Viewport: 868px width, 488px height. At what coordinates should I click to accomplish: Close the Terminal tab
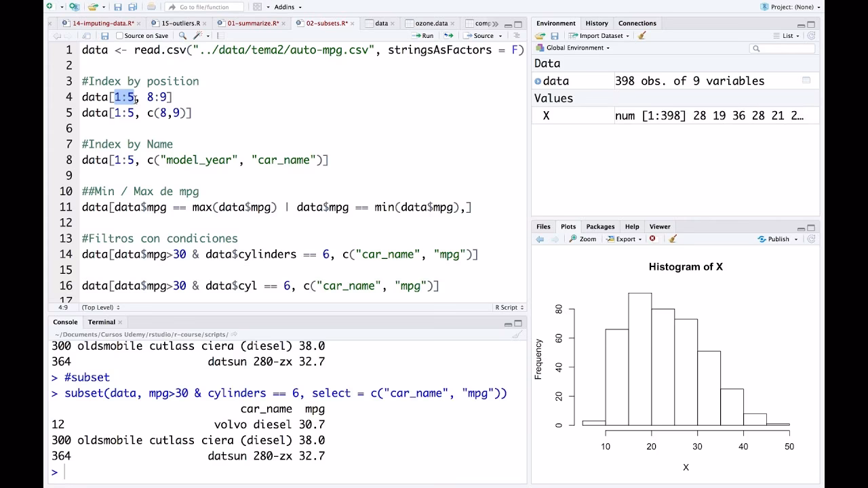120,322
